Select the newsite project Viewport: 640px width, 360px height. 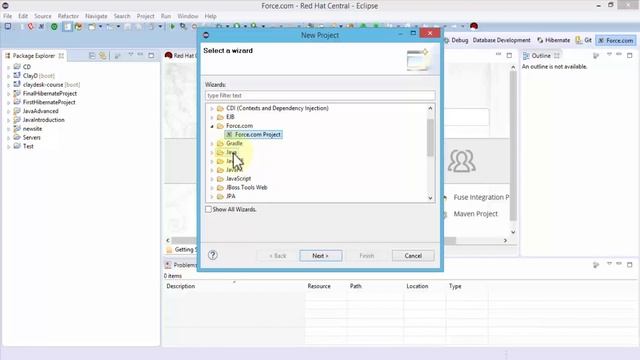tap(32, 129)
